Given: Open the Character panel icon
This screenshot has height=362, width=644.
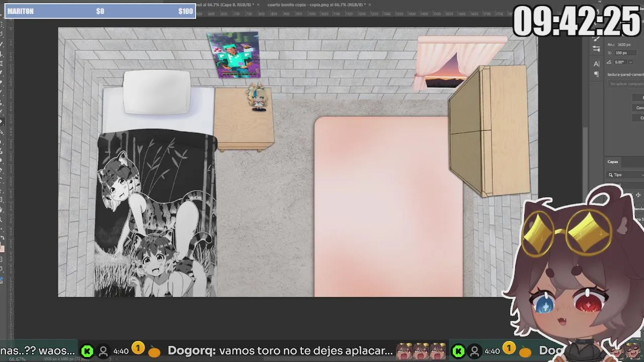Looking at the screenshot, I should [x=596, y=64].
